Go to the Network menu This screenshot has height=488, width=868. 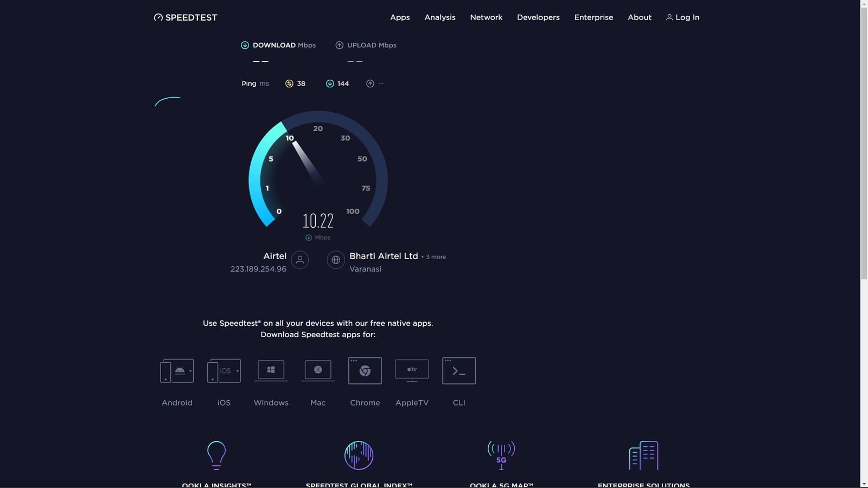486,17
